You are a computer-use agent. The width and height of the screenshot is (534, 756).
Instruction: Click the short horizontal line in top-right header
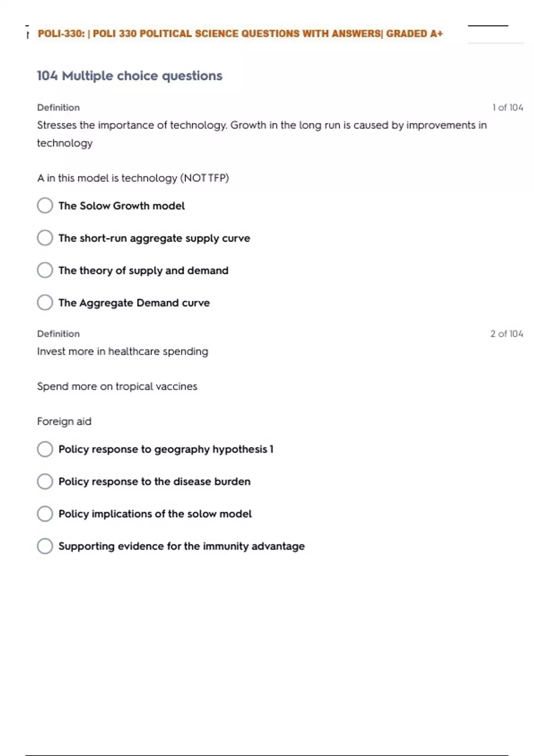pos(488,26)
